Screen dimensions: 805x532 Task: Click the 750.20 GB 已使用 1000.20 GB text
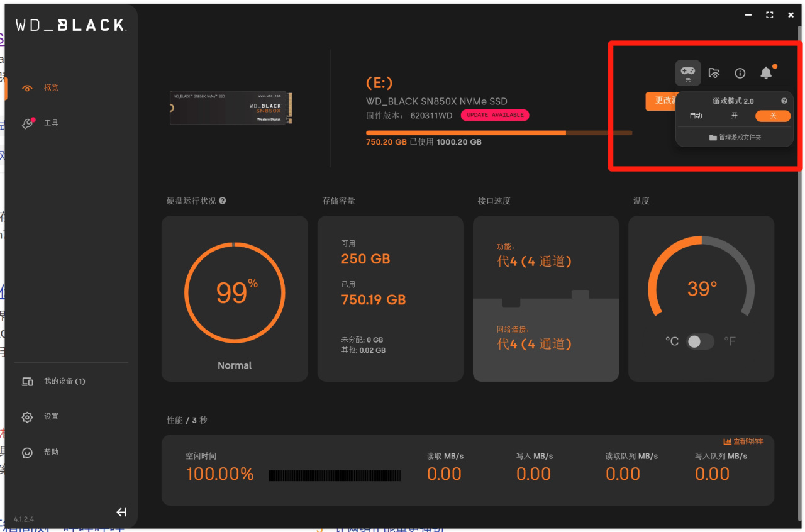(424, 142)
